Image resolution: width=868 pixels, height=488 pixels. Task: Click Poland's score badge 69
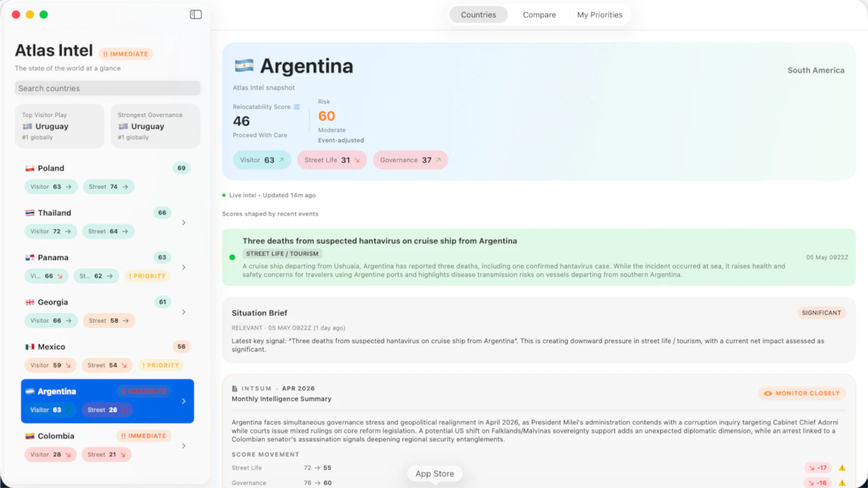pyautogui.click(x=182, y=168)
